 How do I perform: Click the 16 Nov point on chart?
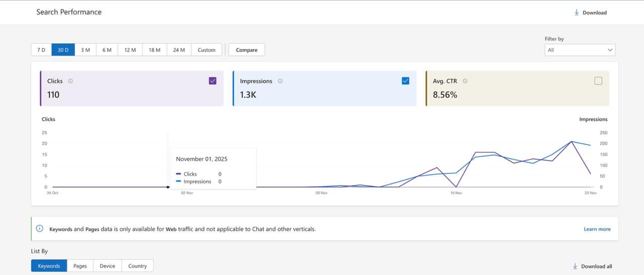coord(456,187)
